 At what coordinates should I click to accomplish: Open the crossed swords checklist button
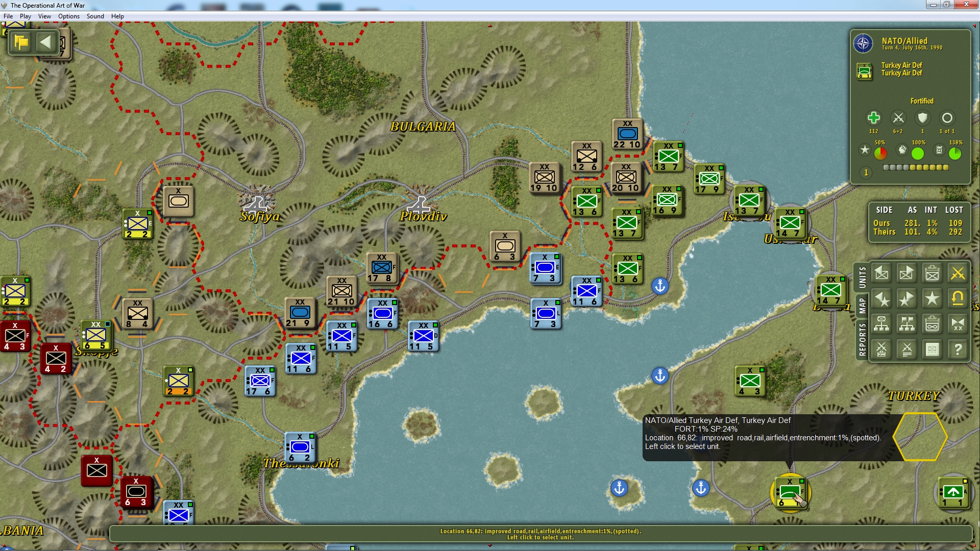[x=881, y=349]
